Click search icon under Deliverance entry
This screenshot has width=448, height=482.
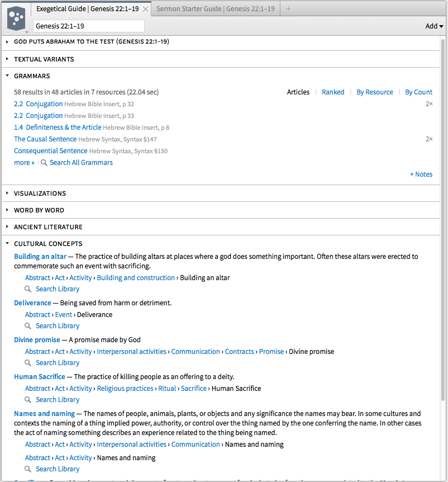pyautogui.click(x=28, y=326)
